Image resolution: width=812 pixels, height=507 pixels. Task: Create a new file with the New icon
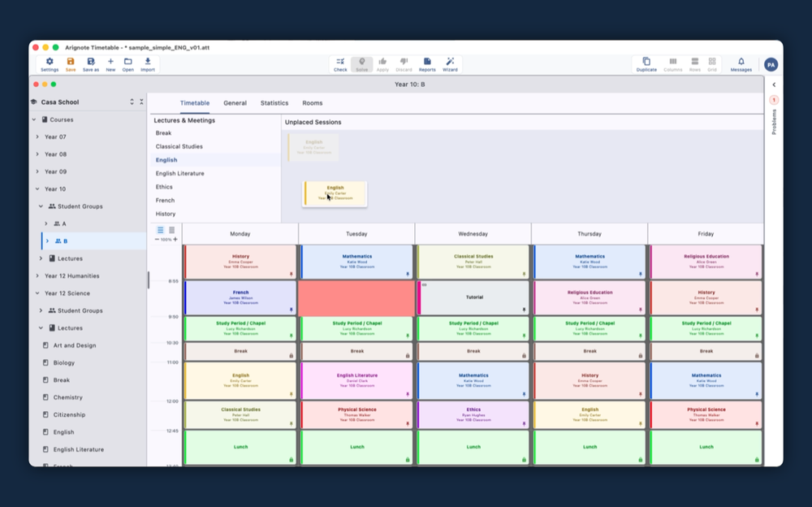tap(110, 61)
